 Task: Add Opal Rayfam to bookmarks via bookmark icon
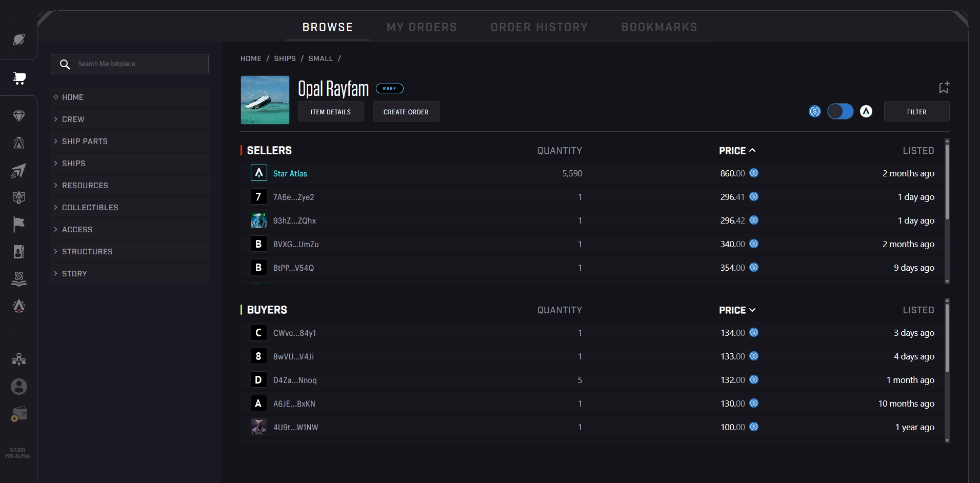944,88
